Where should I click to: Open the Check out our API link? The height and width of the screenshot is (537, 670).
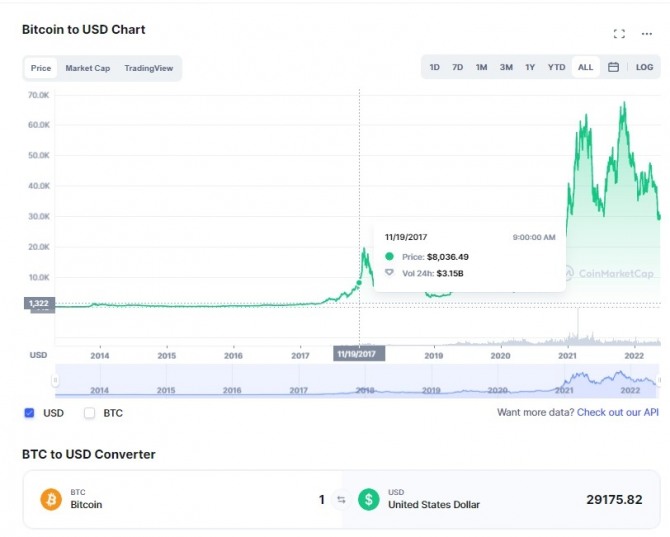click(x=617, y=412)
